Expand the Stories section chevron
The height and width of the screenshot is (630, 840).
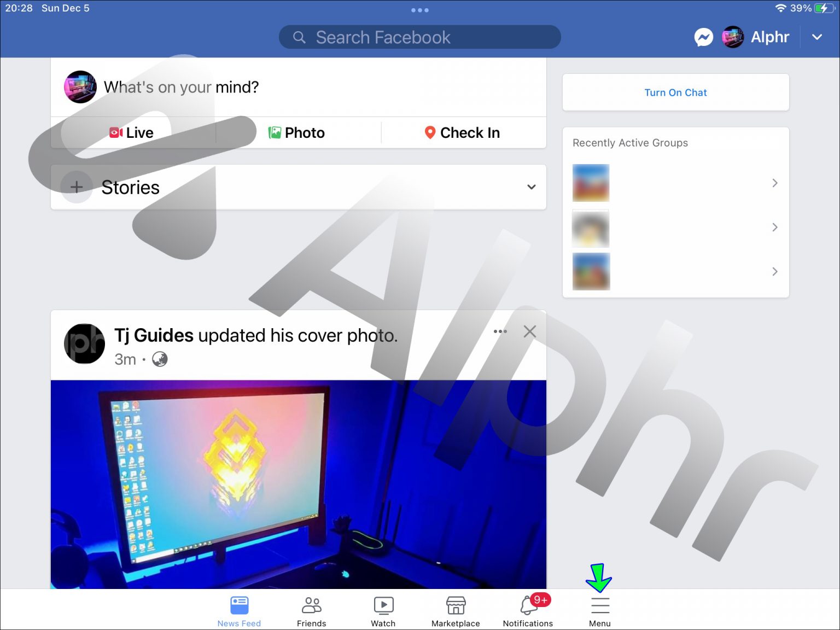tap(531, 187)
